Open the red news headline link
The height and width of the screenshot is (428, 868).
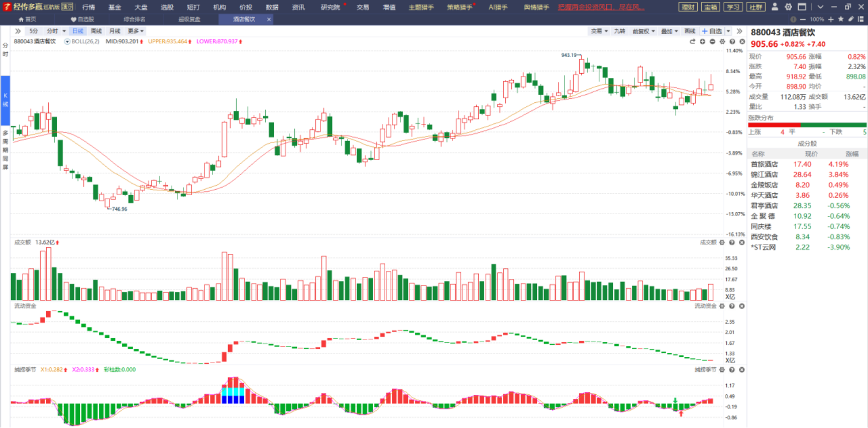(601, 7)
